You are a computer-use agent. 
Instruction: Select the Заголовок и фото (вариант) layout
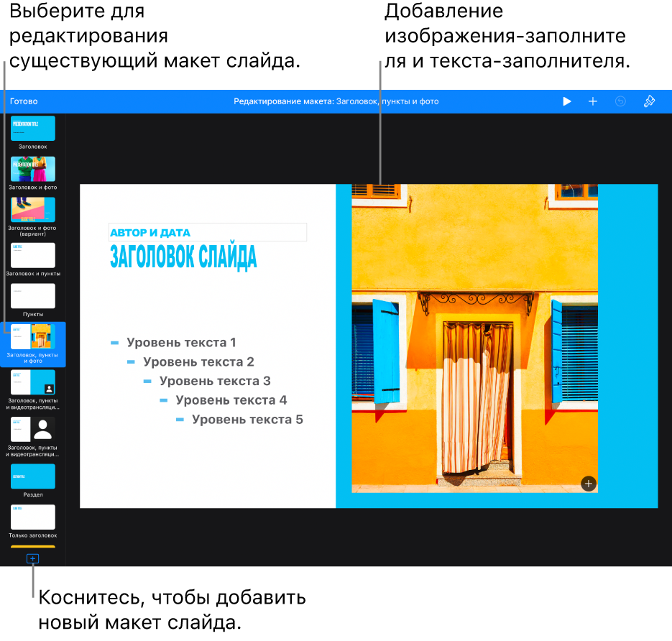point(33,210)
